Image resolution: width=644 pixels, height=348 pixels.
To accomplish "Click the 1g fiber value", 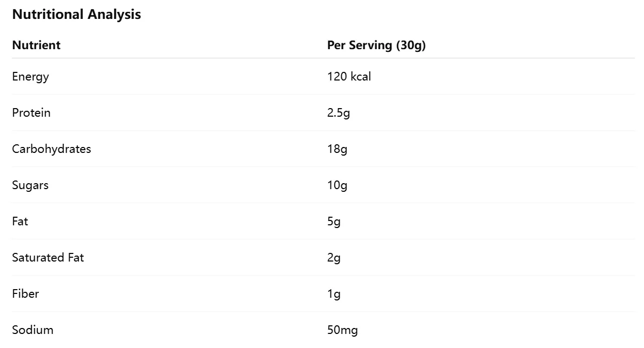I will 334,294.
